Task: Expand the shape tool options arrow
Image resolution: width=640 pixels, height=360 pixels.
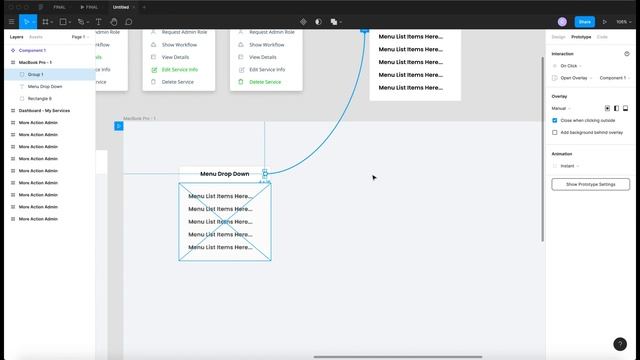Action: coord(70,22)
